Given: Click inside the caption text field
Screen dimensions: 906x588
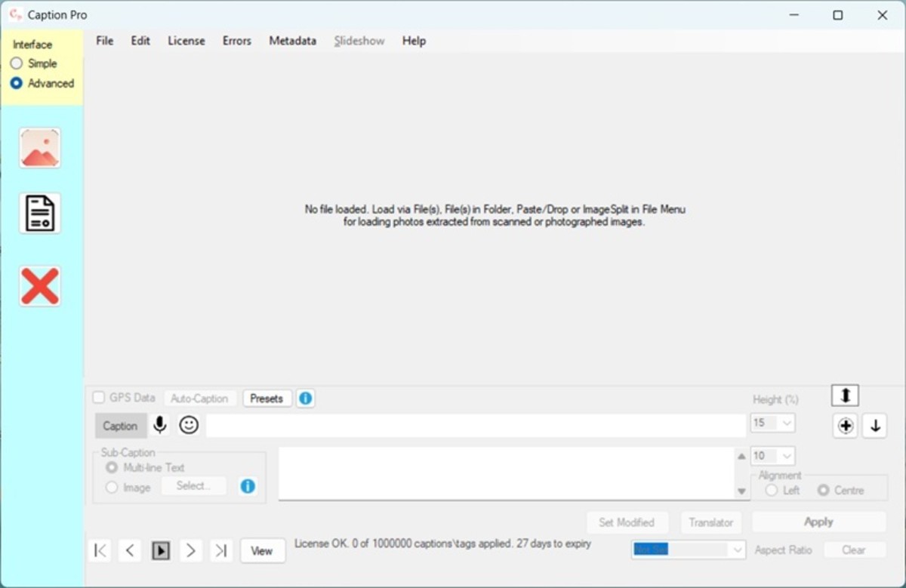Looking at the screenshot, I should pos(476,425).
